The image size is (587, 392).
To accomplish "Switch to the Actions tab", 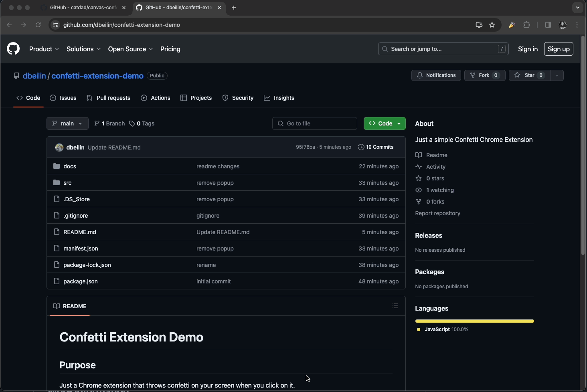I will point(156,98).
